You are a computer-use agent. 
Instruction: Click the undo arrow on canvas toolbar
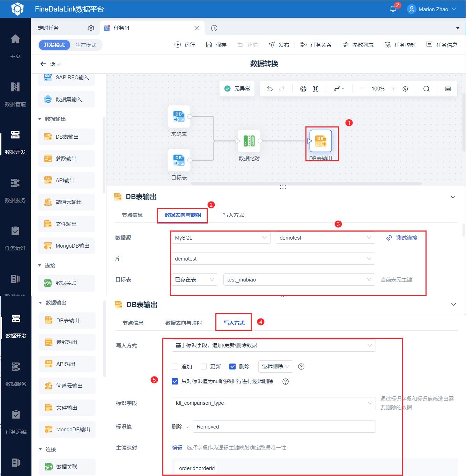[x=270, y=89]
